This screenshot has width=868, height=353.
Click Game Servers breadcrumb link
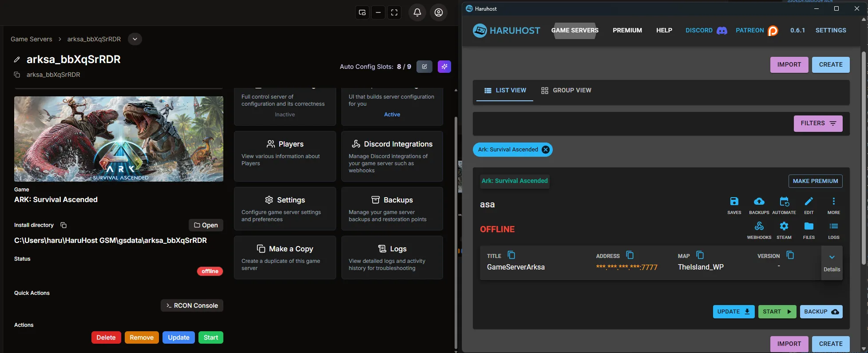coord(31,39)
